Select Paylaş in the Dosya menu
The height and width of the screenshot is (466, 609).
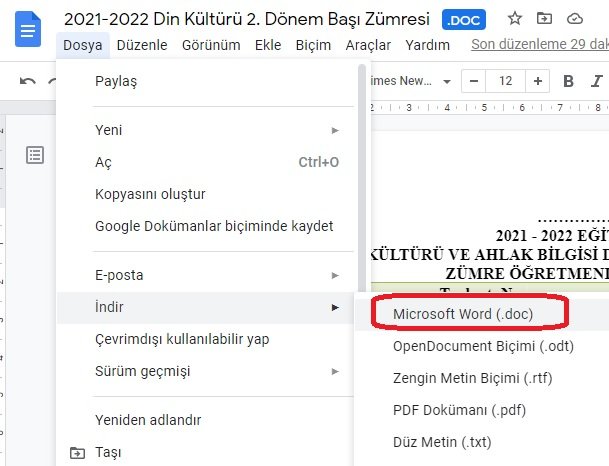[205, 81]
